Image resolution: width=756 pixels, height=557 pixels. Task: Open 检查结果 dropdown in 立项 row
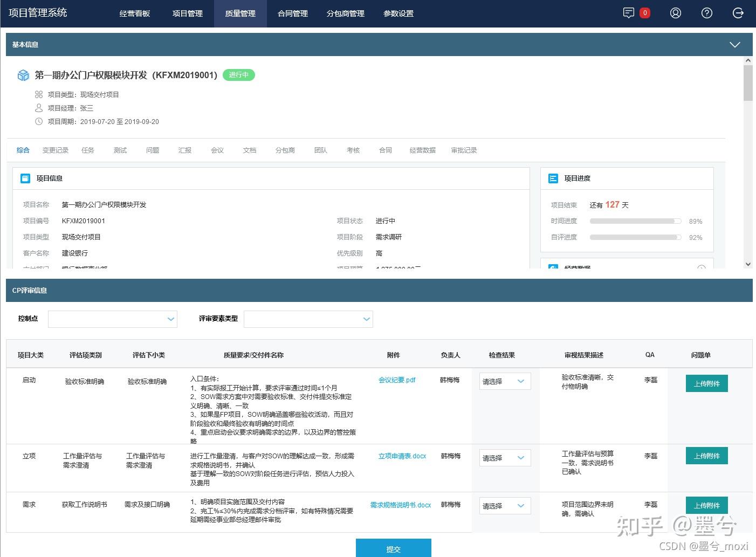click(505, 458)
